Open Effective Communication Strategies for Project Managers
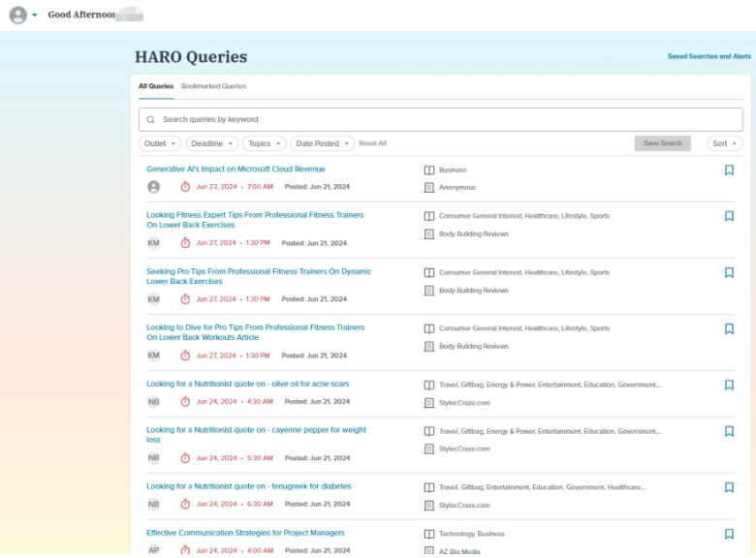 (x=245, y=533)
